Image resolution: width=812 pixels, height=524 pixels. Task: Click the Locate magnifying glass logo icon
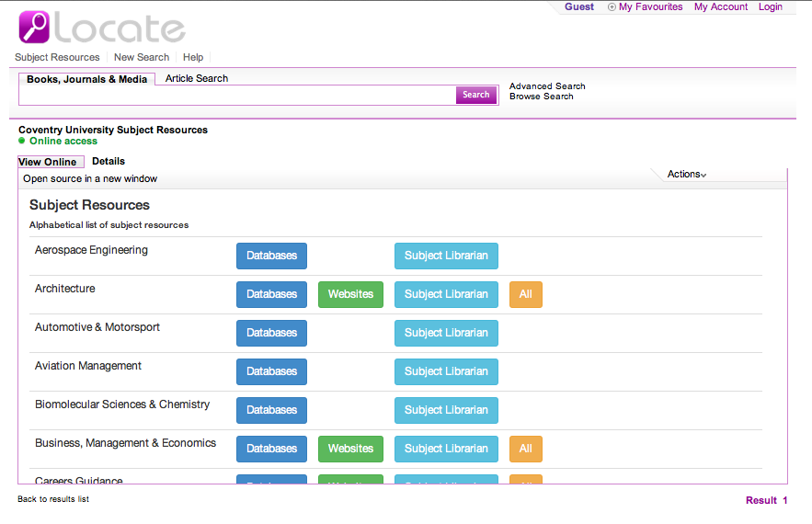pos(34,27)
